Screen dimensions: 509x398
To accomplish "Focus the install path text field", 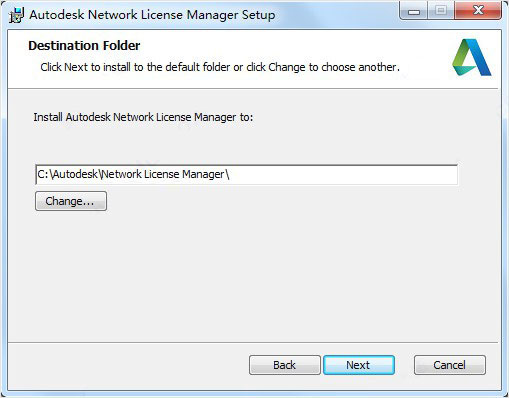I will click(x=246, y=174).
